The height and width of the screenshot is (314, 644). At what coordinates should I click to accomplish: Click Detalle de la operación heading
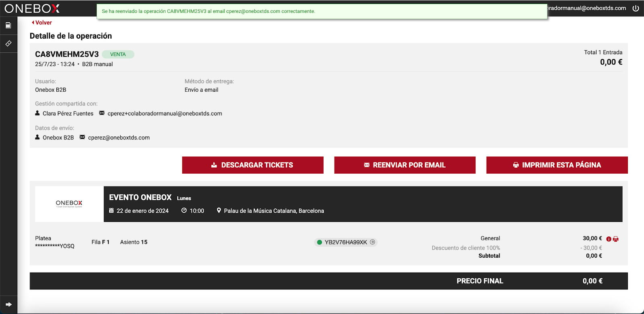pos(71,36)
